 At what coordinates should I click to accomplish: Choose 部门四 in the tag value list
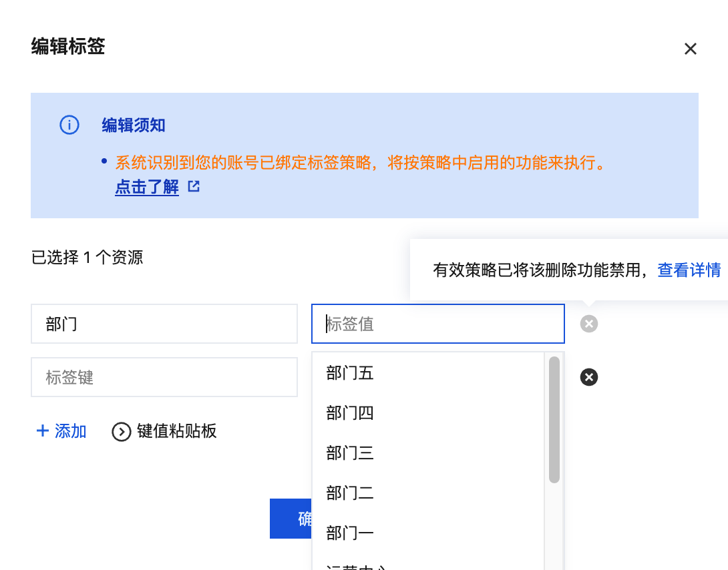coord(350,413)
